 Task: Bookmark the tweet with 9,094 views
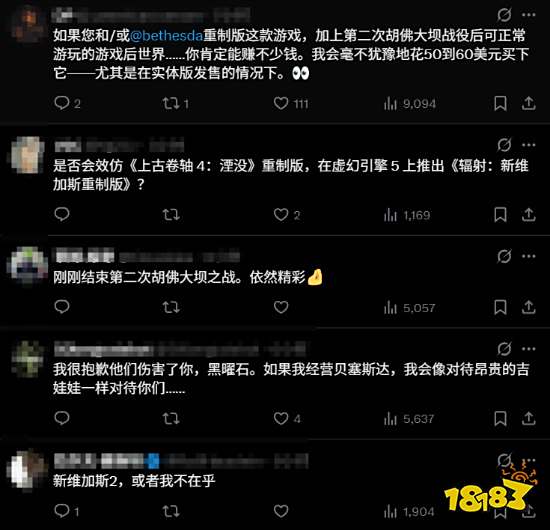500,103
